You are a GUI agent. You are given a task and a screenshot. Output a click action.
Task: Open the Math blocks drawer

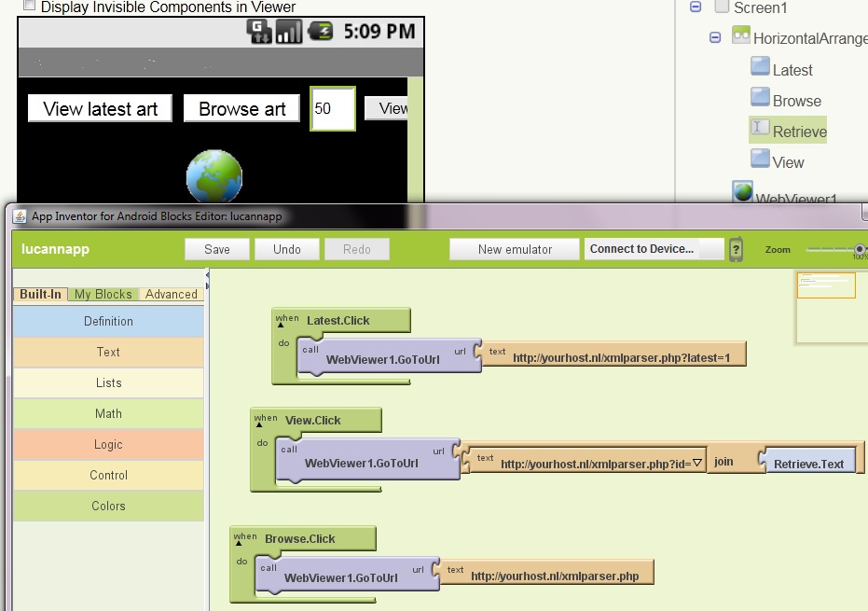click(x=108, y=413)
